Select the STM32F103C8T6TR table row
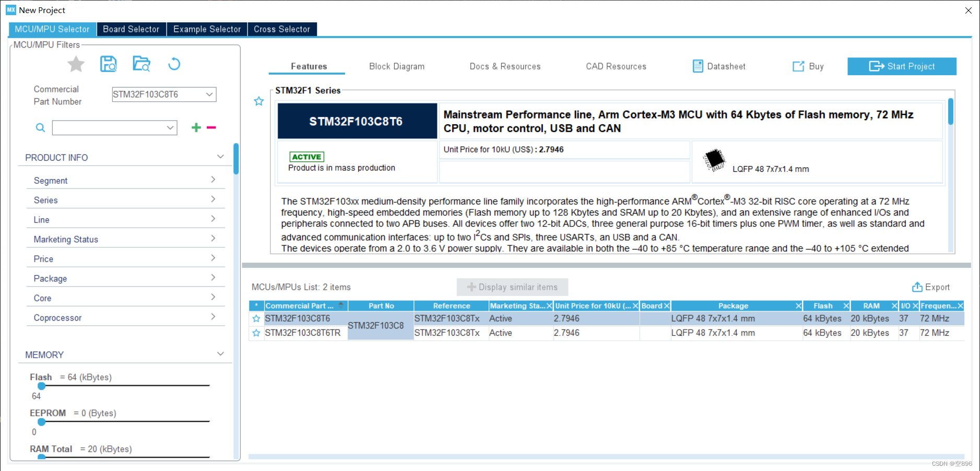 point(606,333)
